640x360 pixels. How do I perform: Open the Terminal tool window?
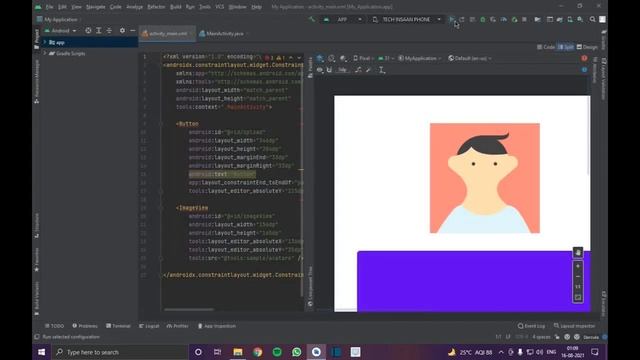pos(118,326)
